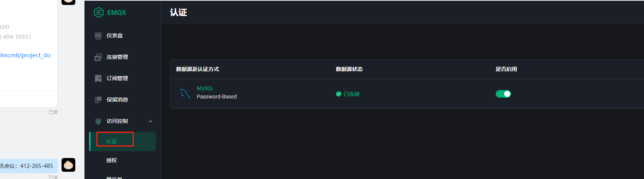This screenshot has height=179, width=644.
Task: Open the MySQL data source link
Action: tap(205, 88)
